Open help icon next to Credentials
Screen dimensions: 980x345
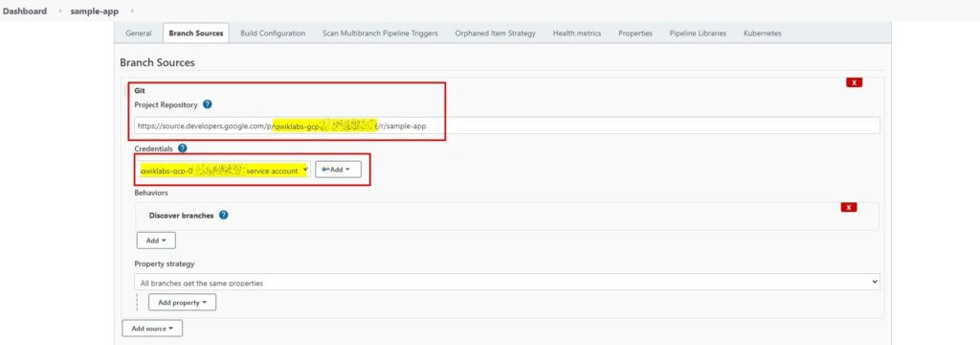pos(183,149)
